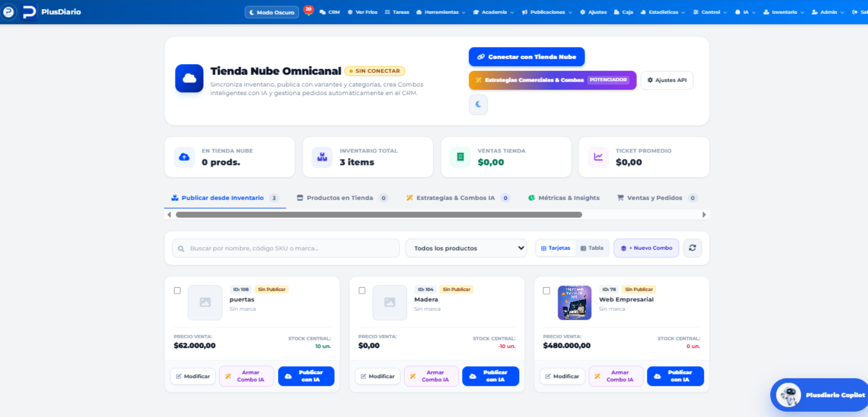Click the refresh icon next to Nuevo Combo
868x417 pixels.
tap(692, 248)
